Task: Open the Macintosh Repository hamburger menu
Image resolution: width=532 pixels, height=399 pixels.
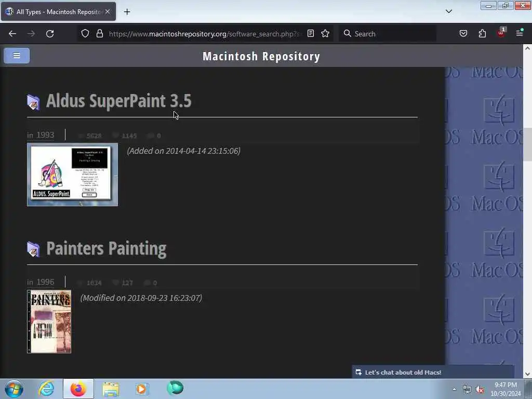Action: pyautogui.click(x=17, y=56)
